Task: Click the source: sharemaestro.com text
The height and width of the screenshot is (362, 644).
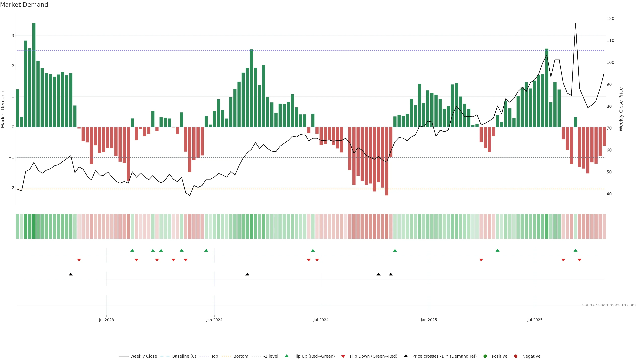Action: pyautogui.click(x=609, y=305)
